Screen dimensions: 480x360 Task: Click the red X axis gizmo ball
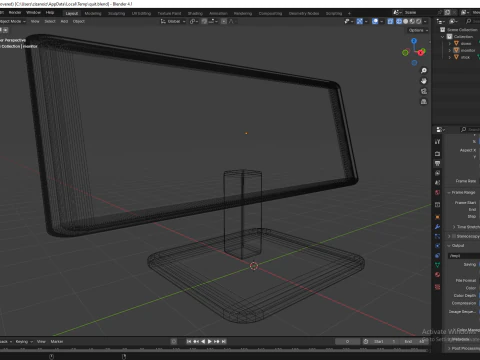coord(421,52)
